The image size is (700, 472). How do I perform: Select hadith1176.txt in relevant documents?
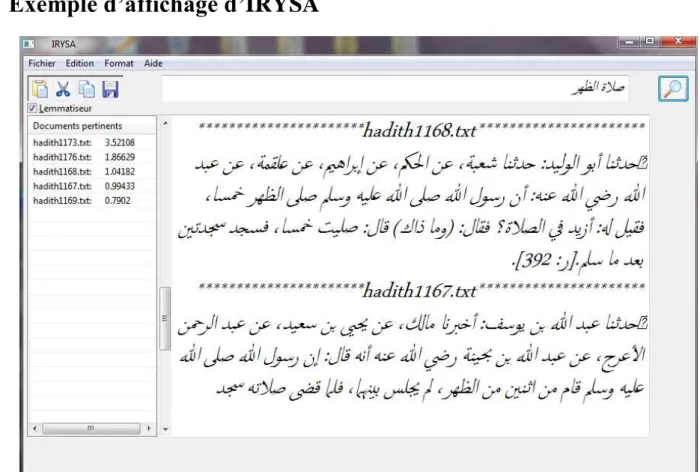pyautogui.click(x=62, y=157)
